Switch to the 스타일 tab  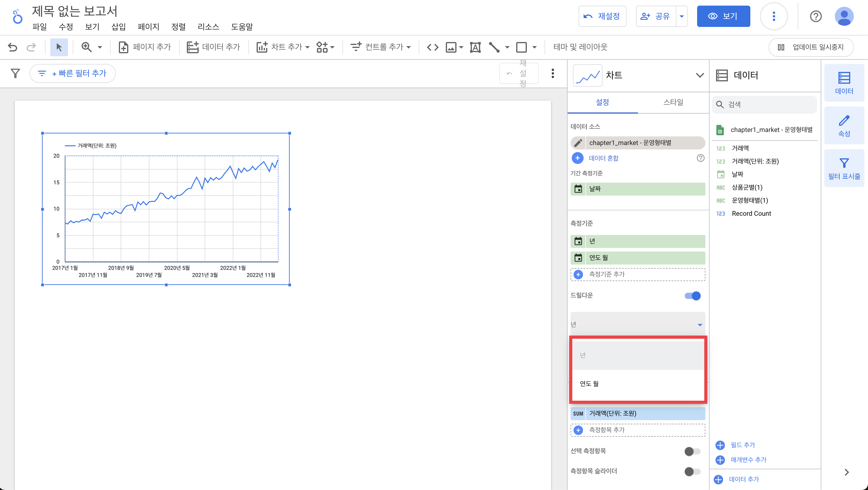(x=673, y=102)
